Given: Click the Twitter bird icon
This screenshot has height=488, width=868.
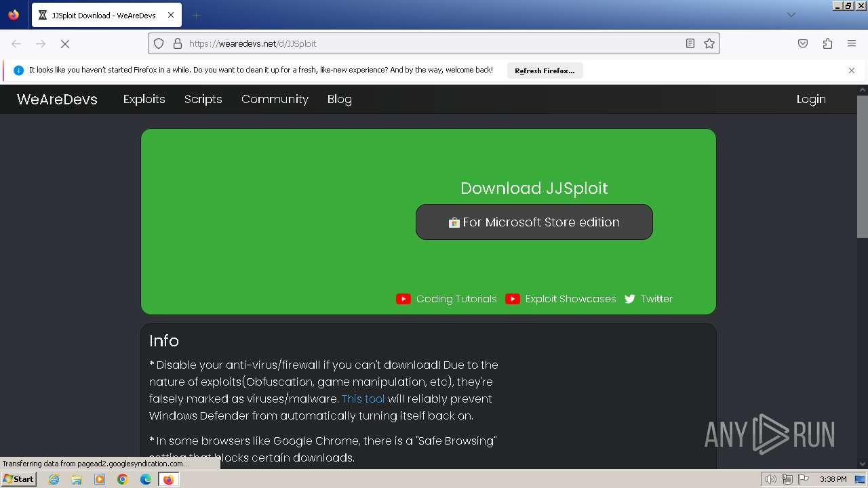Looking at the screenshot, I should (630, 299).
